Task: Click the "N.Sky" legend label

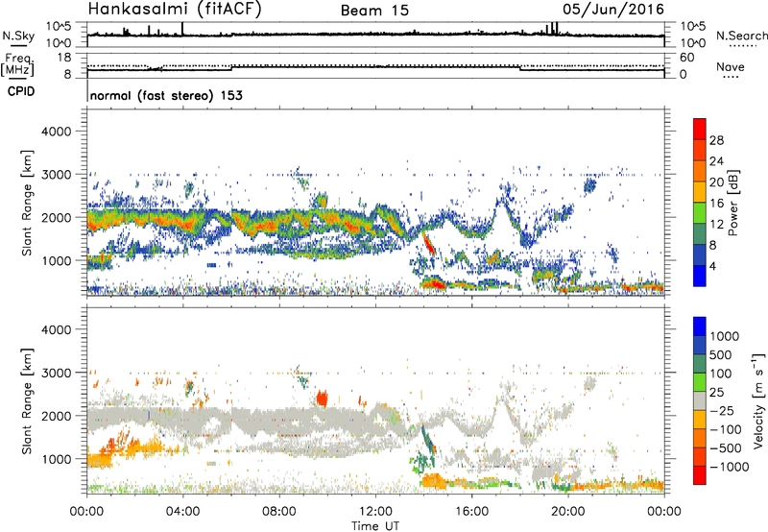Action: 18,36
